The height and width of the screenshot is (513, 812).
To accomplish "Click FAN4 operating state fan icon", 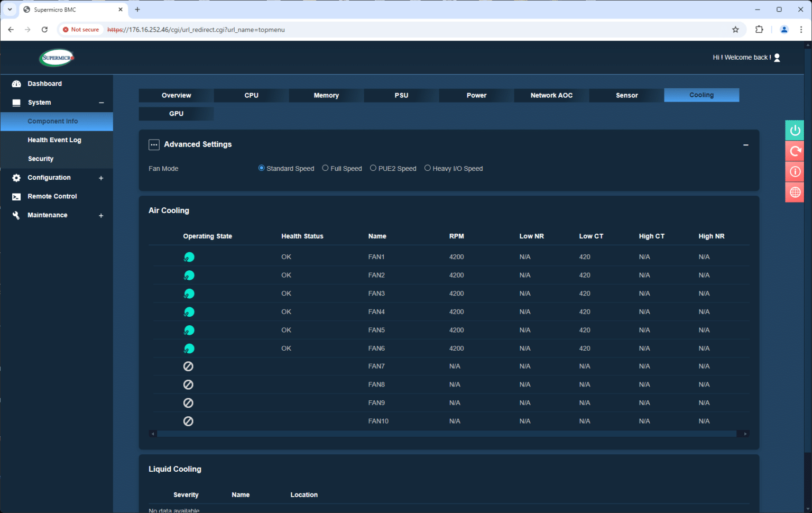I will tap(189, 312).
